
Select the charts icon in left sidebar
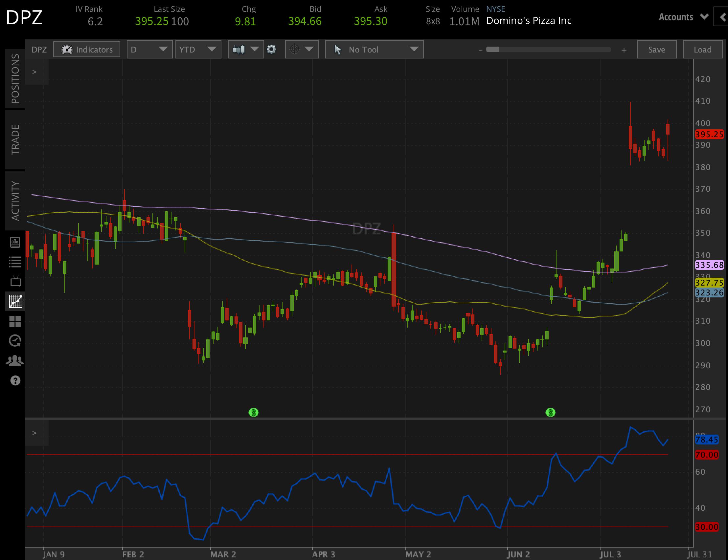point(15,301)
